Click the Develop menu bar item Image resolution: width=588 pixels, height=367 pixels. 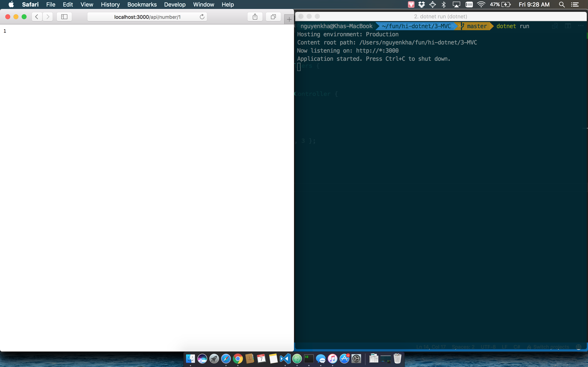point(175,5)
